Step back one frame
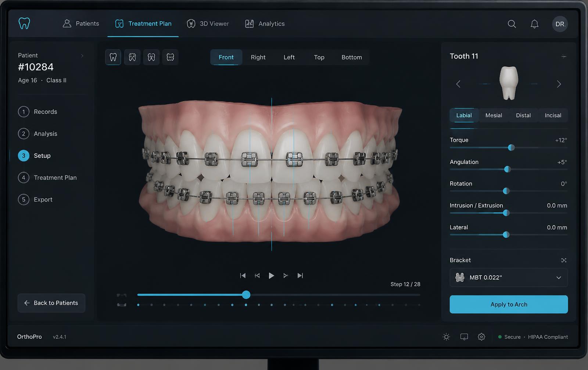 pos(257,276)
